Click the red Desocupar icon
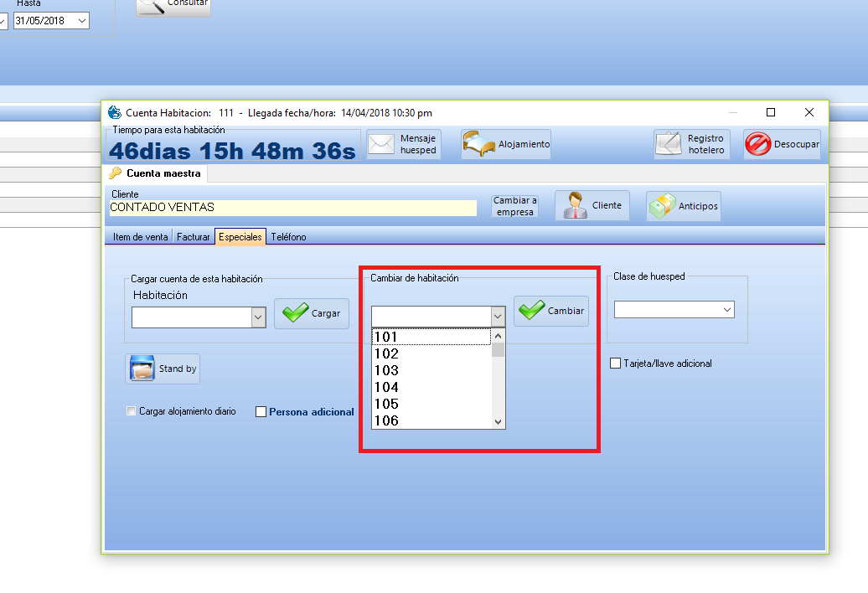 tap(758, 144)
